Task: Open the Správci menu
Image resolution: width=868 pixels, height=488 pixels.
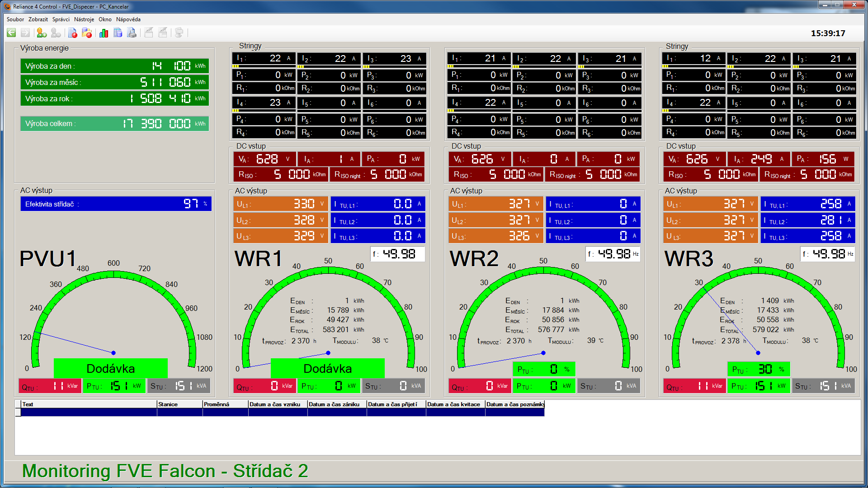Action: coord(61,19)
